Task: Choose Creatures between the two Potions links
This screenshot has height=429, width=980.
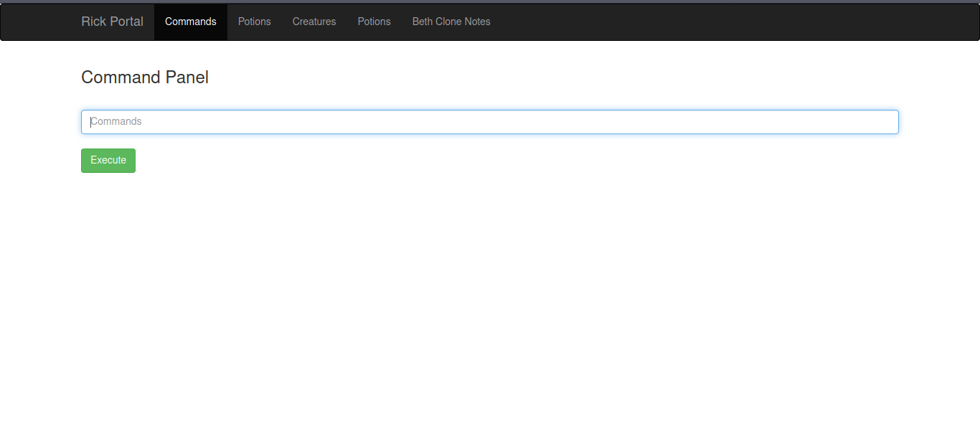Action: click(x=314, y=22)
